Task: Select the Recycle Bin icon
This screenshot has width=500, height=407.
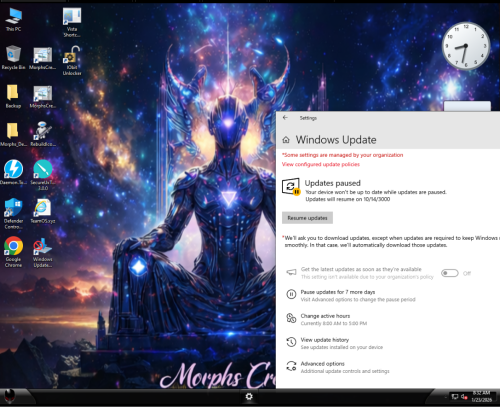Action: pyautogui.click(x=13, y=57)
